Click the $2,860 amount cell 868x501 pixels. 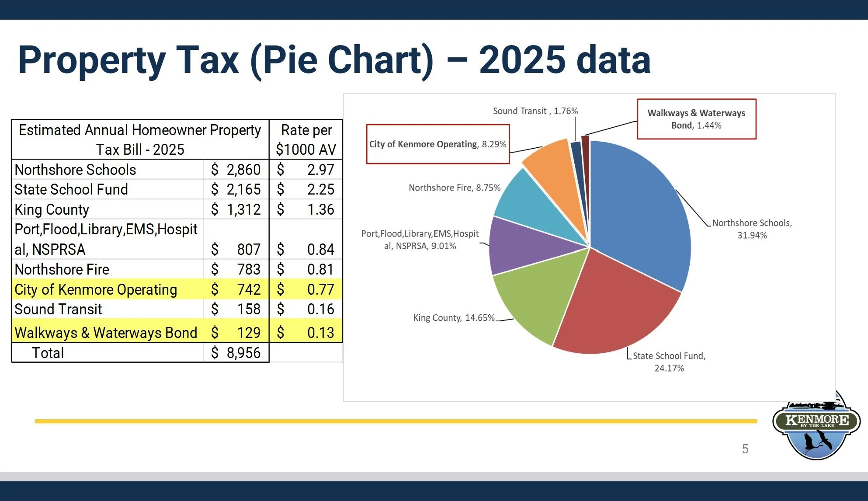pos(236,170)
